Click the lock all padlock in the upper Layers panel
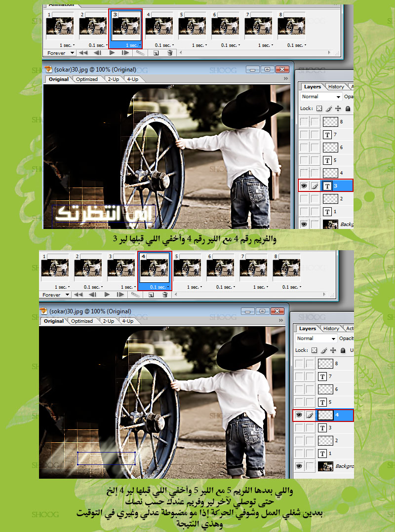395x532 pixels. pyautogui.click(x=348, y=109)
